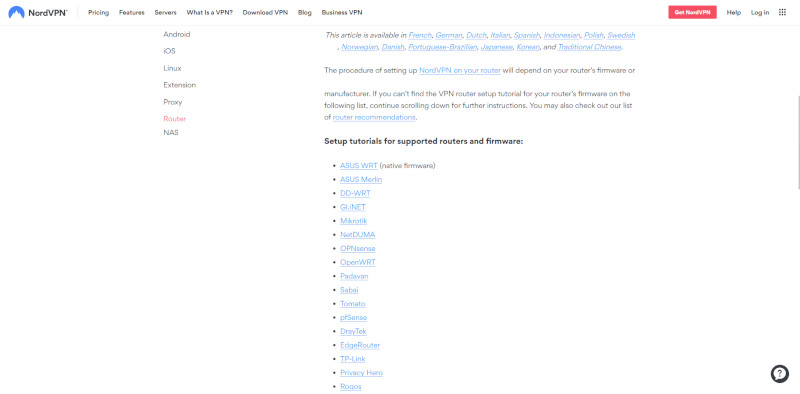Image resolution: width=800 pixels, height=394 pixels.
Task: Select Download VPN in navigation
Action: [x=265, y=12]
